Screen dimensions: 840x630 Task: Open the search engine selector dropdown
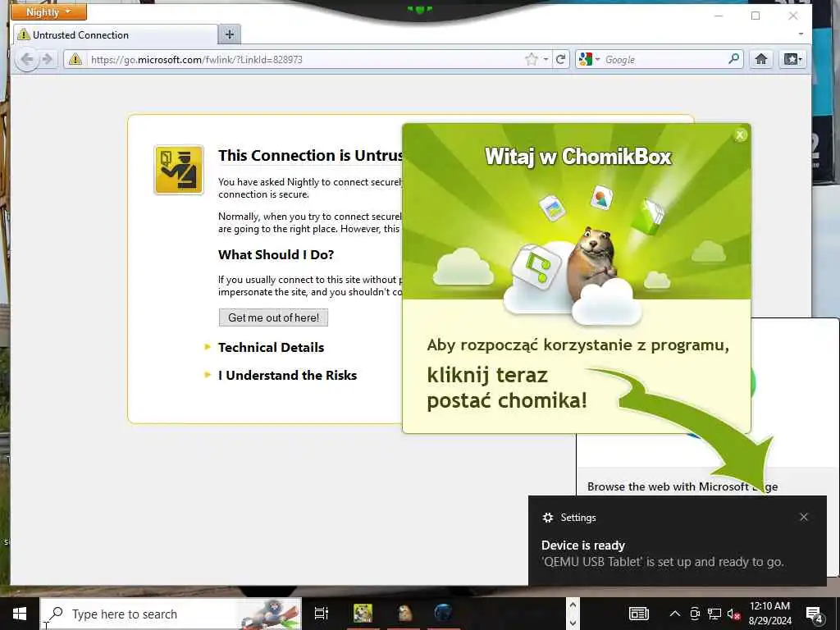coord(589,59)
